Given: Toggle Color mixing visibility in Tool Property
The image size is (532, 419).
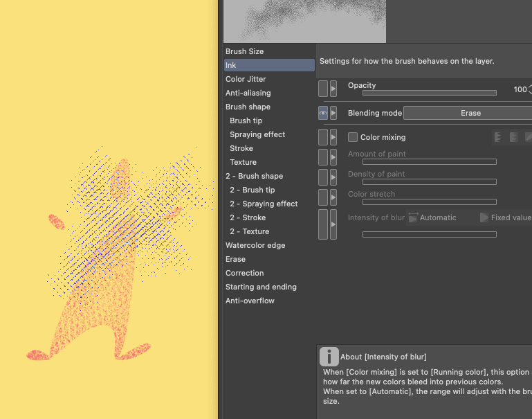Looking at the screenshot, I should pos(323,137).
